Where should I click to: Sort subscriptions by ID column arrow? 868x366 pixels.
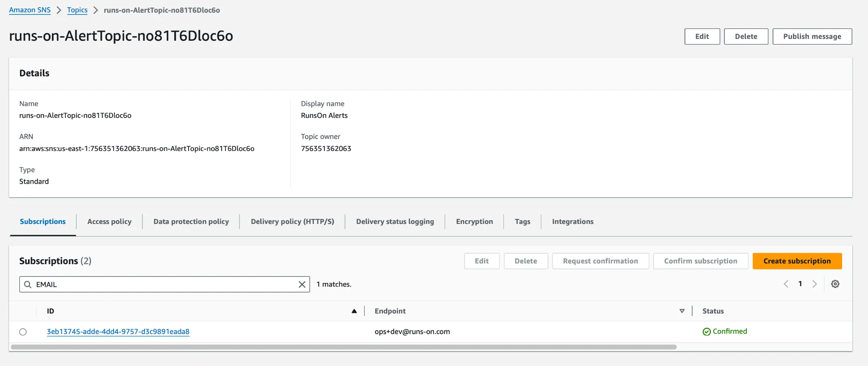pyautogui.click(x=354, y=311)
